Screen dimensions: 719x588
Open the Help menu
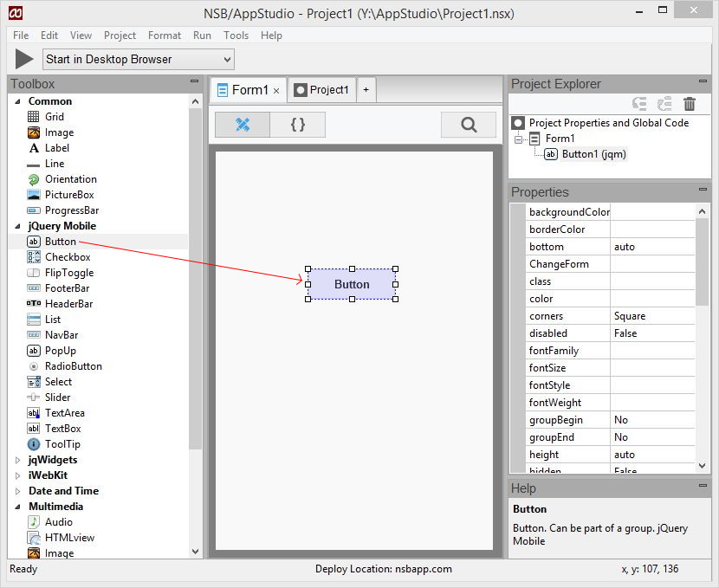click(271, 36)
